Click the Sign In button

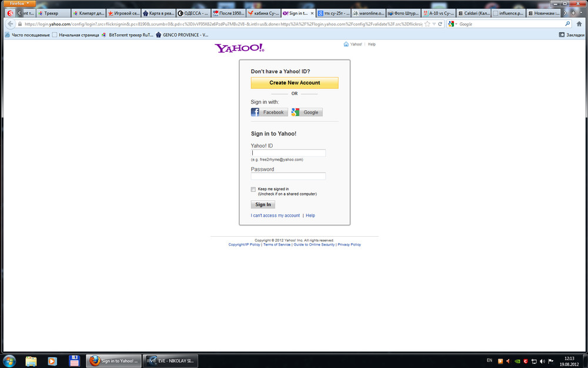[x=263, y=205]
